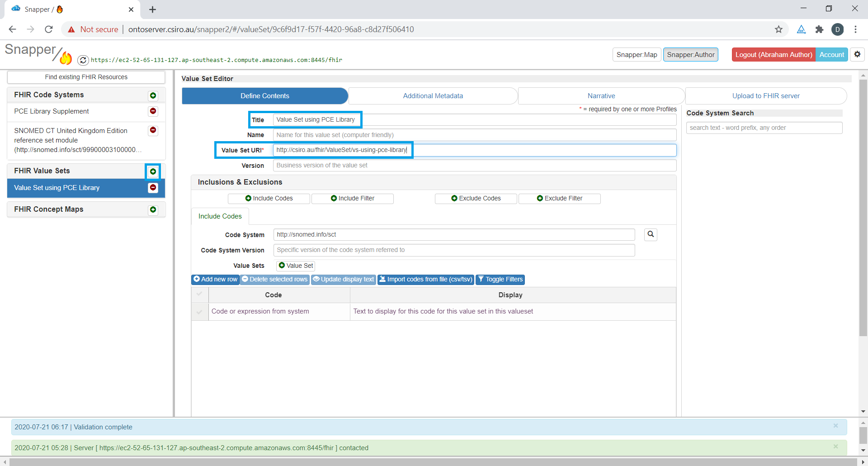Refresh the FHIR server connection icon
This screenshot has height=466, width=868.
(x=83, y=60)
